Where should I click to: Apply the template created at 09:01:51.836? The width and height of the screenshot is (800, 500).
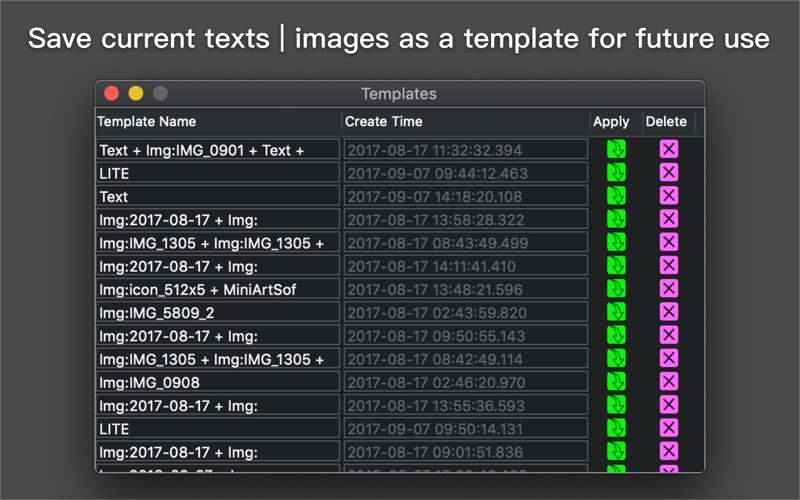[616, 451]
